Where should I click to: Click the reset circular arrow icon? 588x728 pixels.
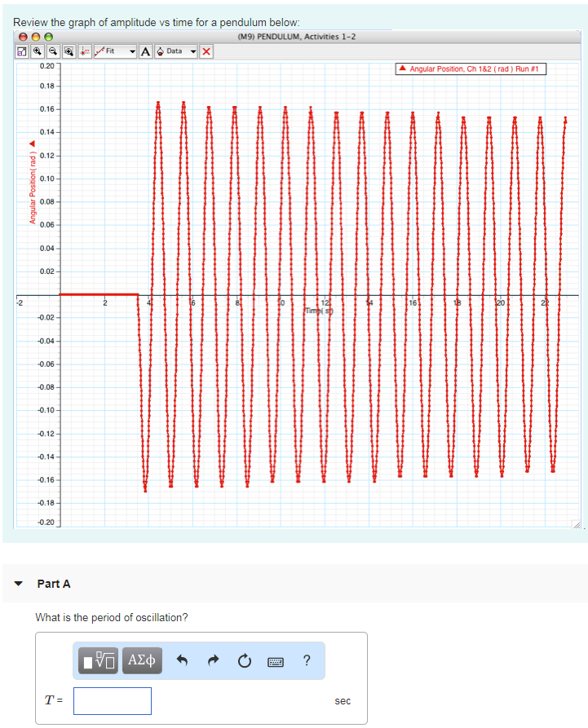point(245,660)
